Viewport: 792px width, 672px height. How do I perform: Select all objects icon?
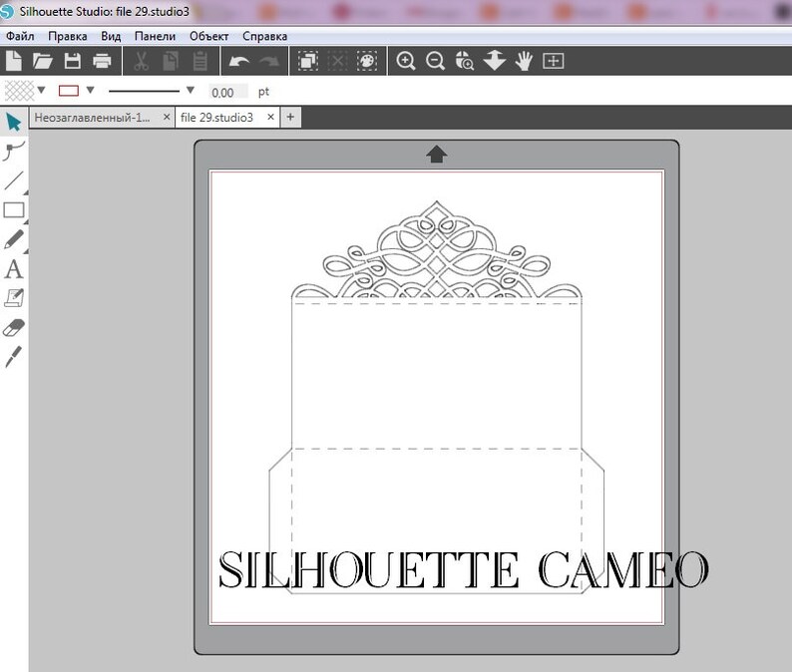307,61
